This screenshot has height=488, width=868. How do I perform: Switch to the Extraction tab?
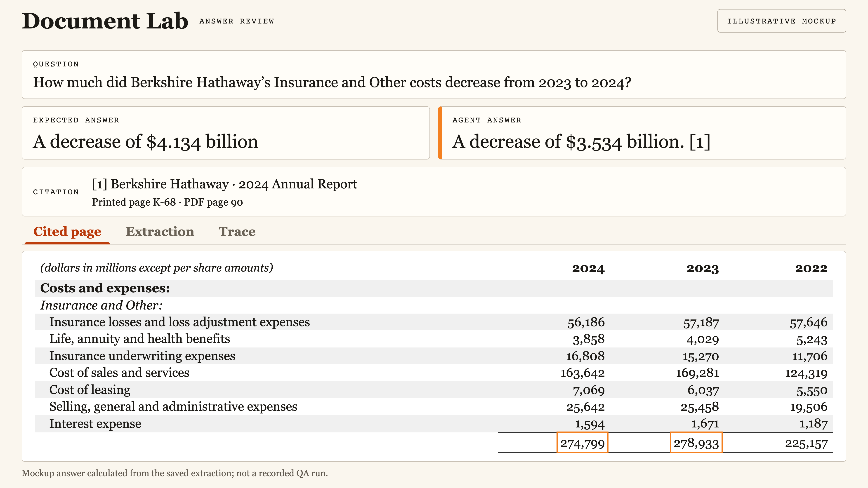[160, 232]
